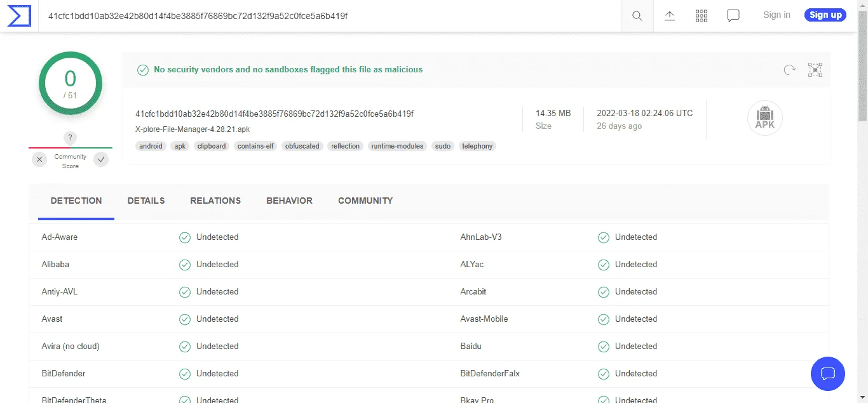868x403 pixels.
Task: Click the 0 / 61 detection score circle
Action: coord(71,83)
